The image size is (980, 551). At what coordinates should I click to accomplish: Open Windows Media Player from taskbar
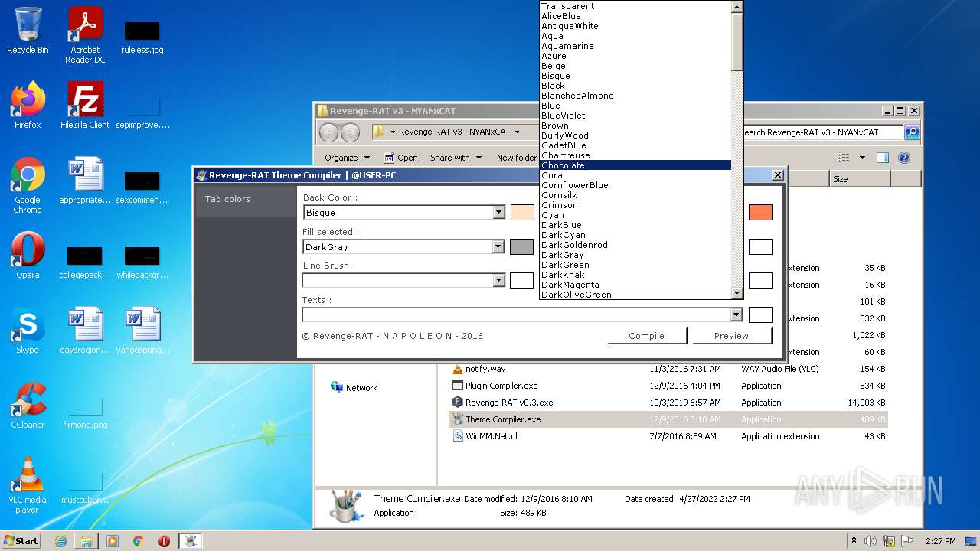[113, 541]
